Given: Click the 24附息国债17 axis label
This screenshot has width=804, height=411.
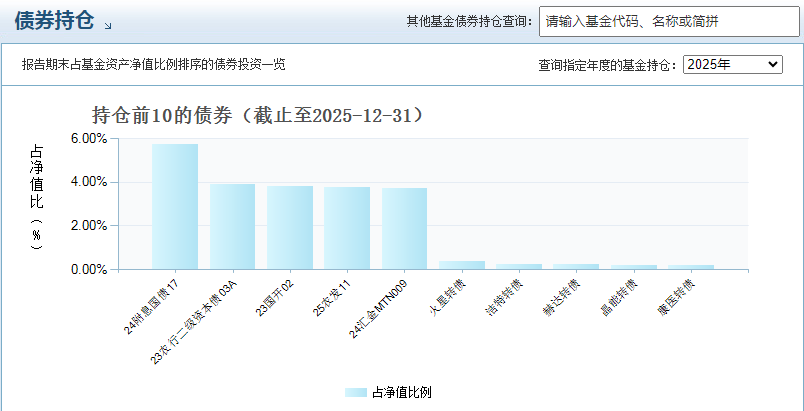Looking at the screenshot, I should (153, 306).
